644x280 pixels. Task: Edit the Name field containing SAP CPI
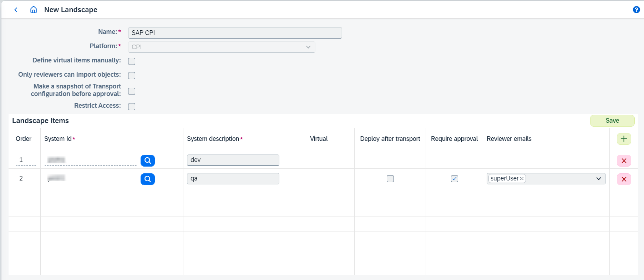pos(235,33)
